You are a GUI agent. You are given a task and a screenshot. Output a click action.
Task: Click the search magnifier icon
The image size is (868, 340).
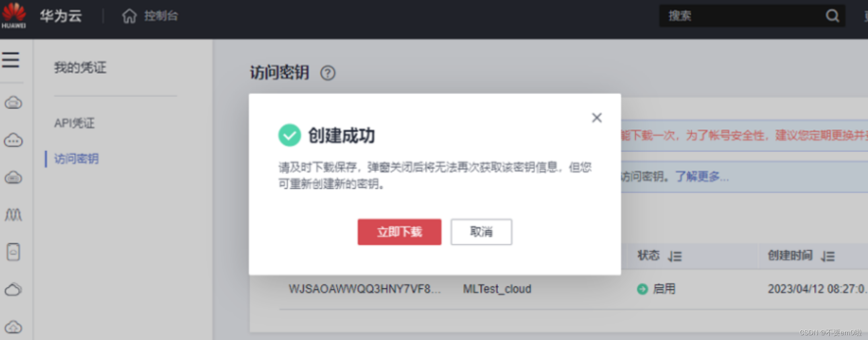pos(832,16)
